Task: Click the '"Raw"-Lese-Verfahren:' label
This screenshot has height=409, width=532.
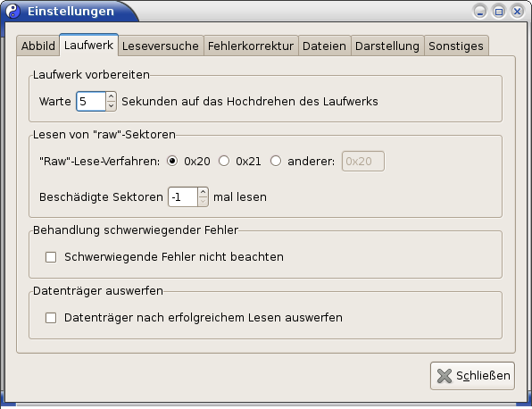Action: (x=99, y=162)
